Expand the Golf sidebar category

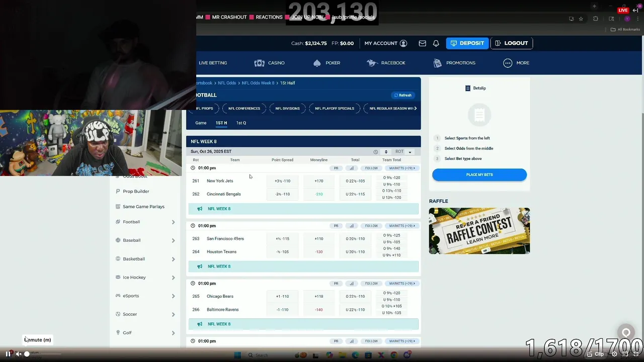click(x=173, y=333)
